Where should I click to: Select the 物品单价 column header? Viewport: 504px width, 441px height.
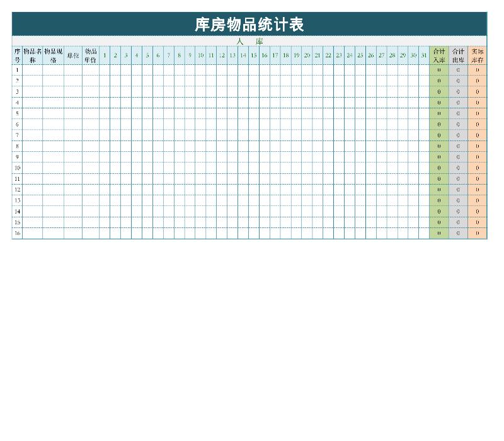click(x=91, y=55)
